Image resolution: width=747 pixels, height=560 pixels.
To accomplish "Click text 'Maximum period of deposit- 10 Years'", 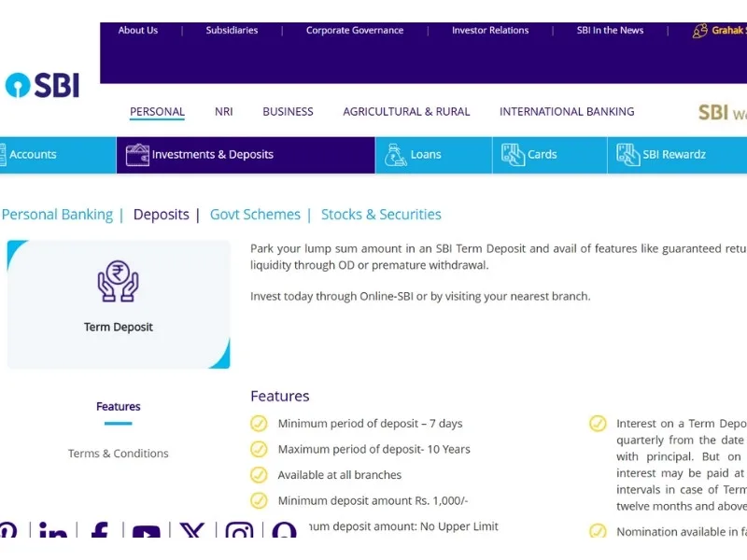I will tap(374, 449).
